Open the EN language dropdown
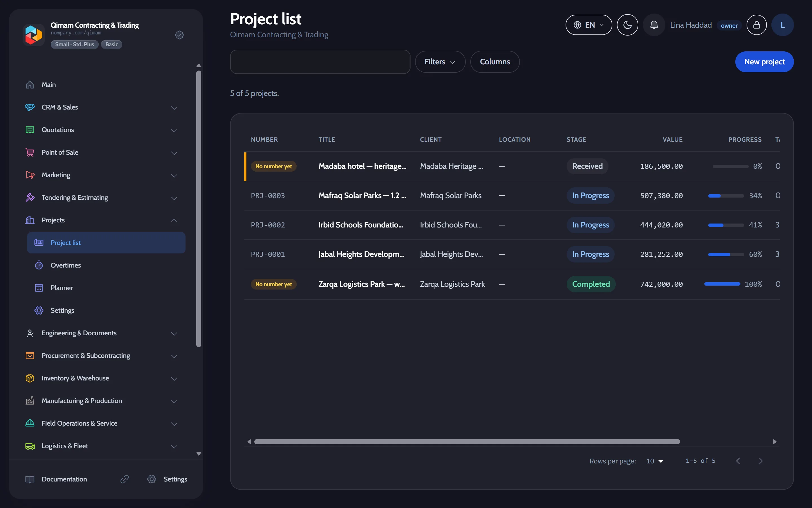Image resolution: width=812 pixels, height=508 pixels. (588, 25)
